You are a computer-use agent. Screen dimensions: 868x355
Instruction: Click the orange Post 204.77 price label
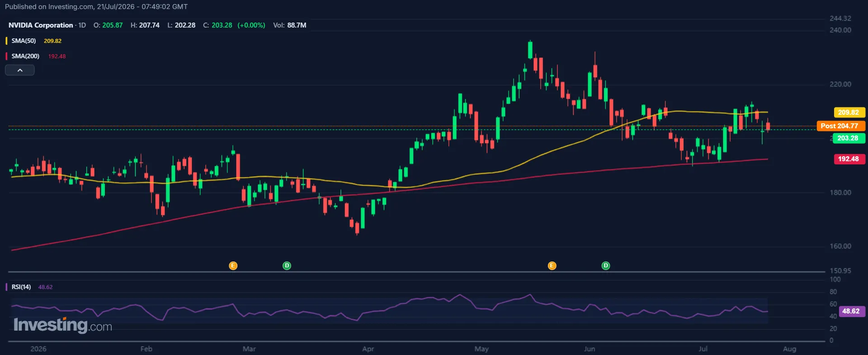click(x=840, y=126)
